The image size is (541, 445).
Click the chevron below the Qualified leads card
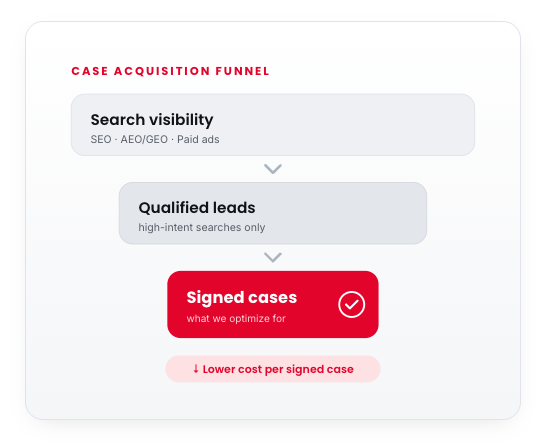pyautogui.click(x=273, y=257)
